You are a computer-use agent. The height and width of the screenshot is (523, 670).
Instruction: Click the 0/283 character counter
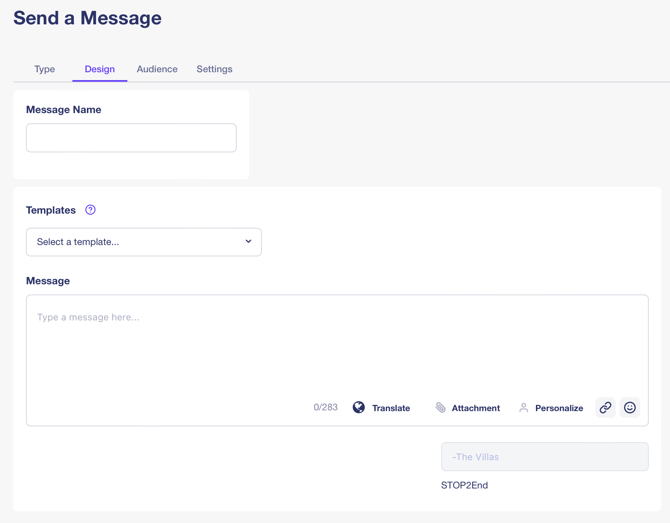point(325,408)
